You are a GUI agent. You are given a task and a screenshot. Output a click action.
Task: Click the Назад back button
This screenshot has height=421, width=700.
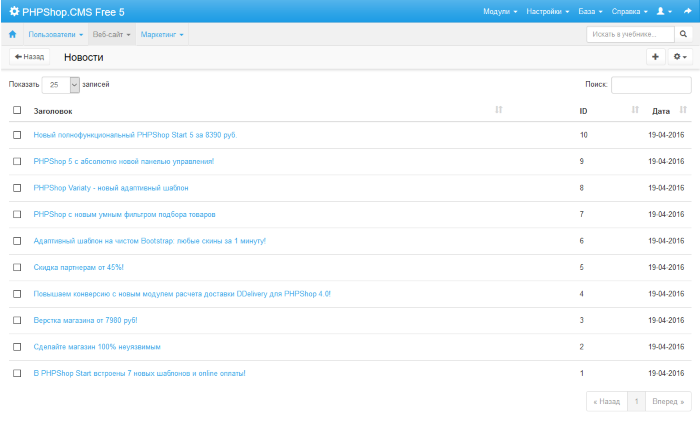point(29,57)
